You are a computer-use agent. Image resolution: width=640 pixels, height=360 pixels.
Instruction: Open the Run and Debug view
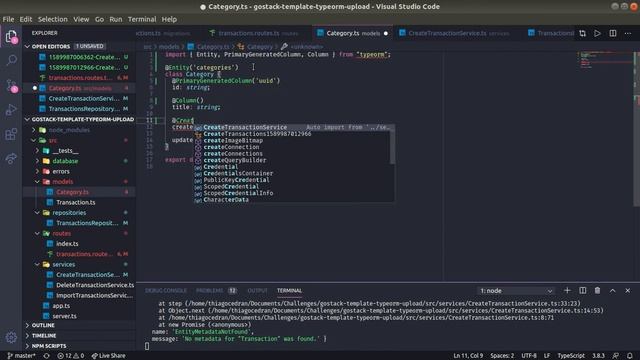tap(11, 109)
